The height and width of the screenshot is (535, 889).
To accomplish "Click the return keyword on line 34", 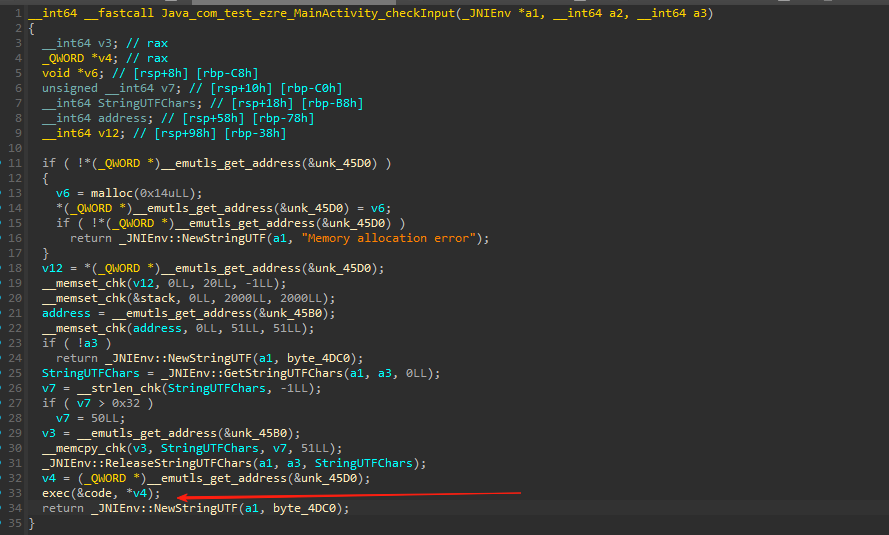I will (63, 508).
